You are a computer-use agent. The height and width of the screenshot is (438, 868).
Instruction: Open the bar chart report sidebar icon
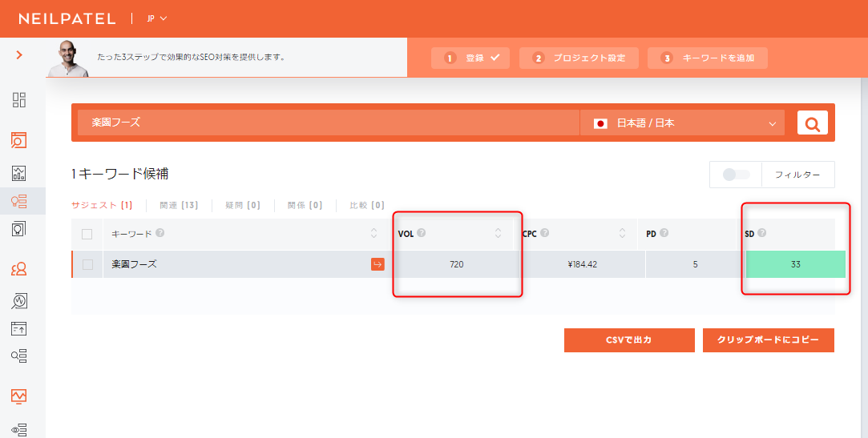18,173
